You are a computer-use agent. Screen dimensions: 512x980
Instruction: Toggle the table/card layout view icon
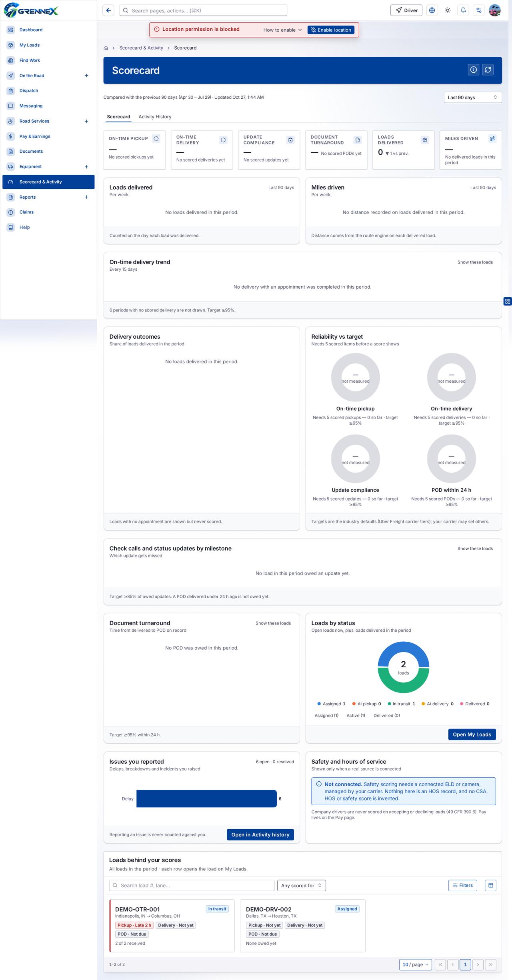click(x=490, y=885)
